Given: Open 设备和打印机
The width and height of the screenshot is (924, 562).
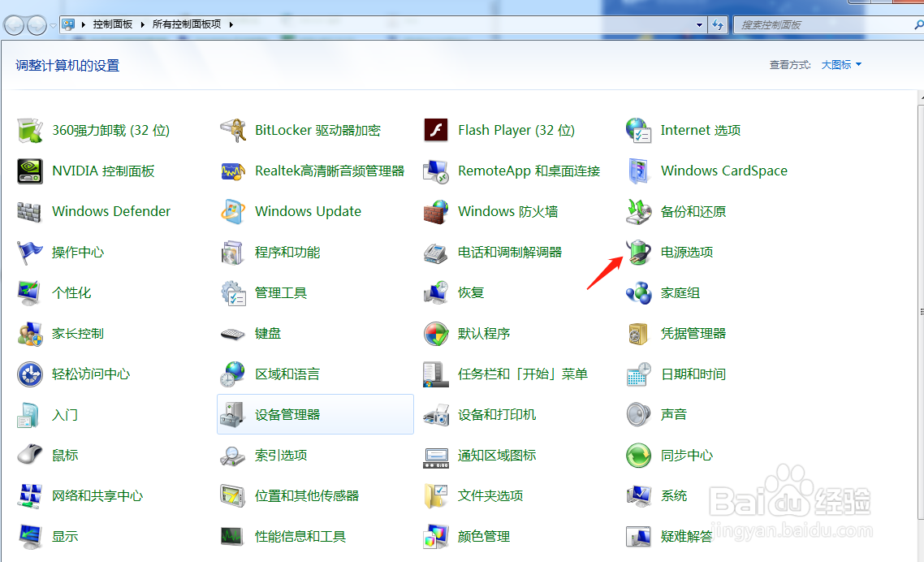Looking at the screenshot, I should 497,414.
